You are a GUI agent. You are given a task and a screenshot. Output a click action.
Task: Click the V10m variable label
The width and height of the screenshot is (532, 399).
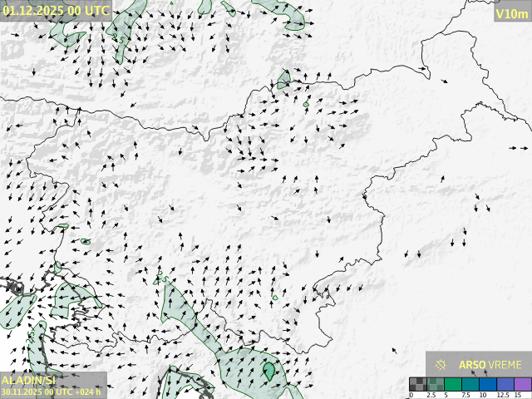click(510, 13)
